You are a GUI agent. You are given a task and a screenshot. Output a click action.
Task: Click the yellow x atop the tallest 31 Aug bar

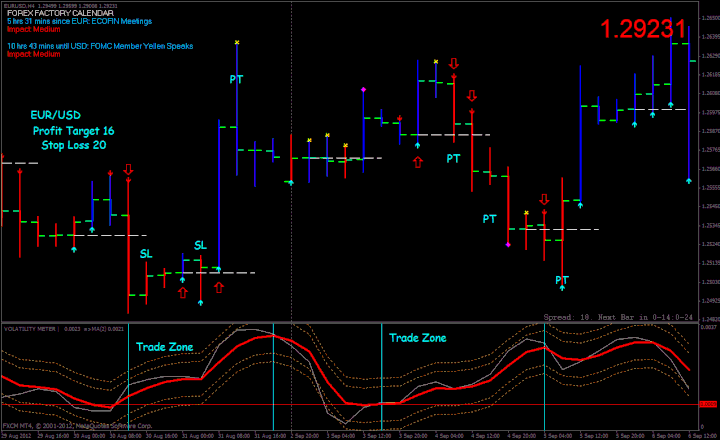tap(237, 42)
